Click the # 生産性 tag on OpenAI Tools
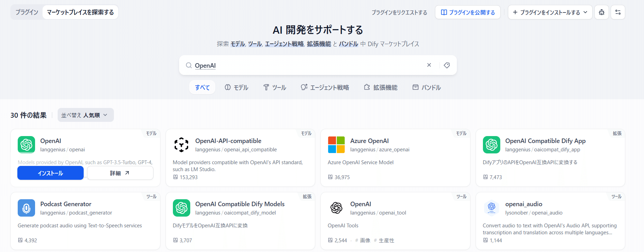This screenshot has height=252, width=644. pyautogui.click(x=384, y=240)
